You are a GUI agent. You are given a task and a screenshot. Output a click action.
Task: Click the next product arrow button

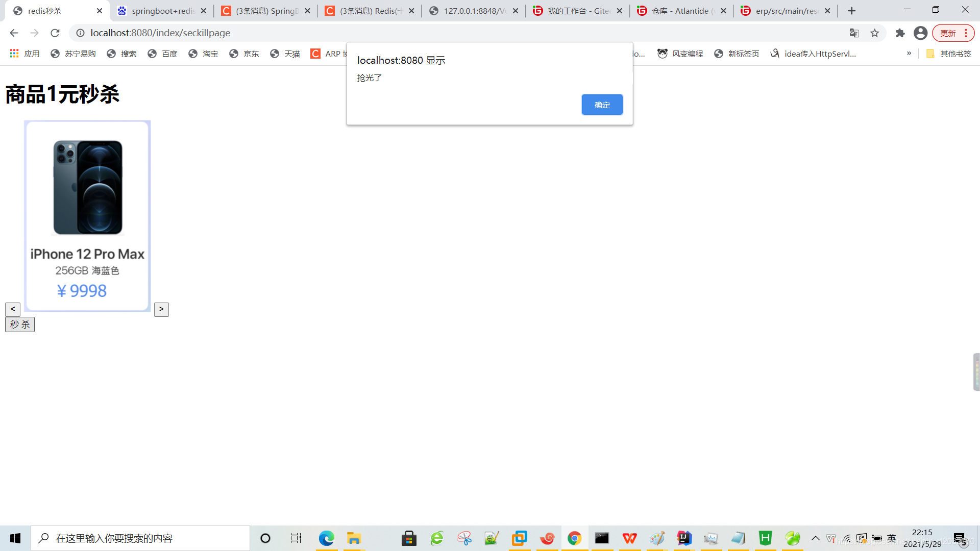[161, 309]
